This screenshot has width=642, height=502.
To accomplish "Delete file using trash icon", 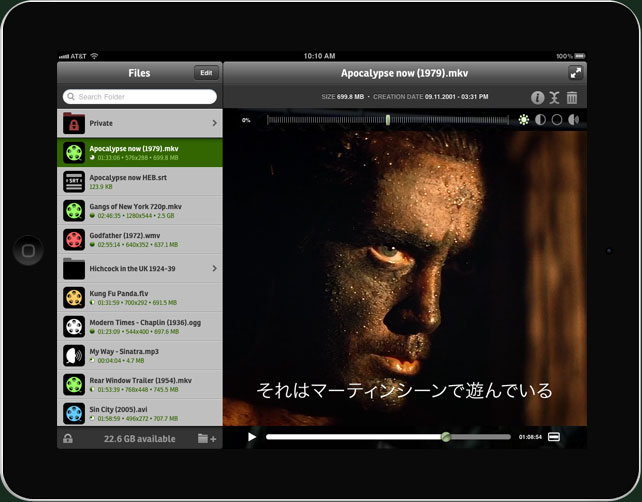I will click(x=572, y=98).
